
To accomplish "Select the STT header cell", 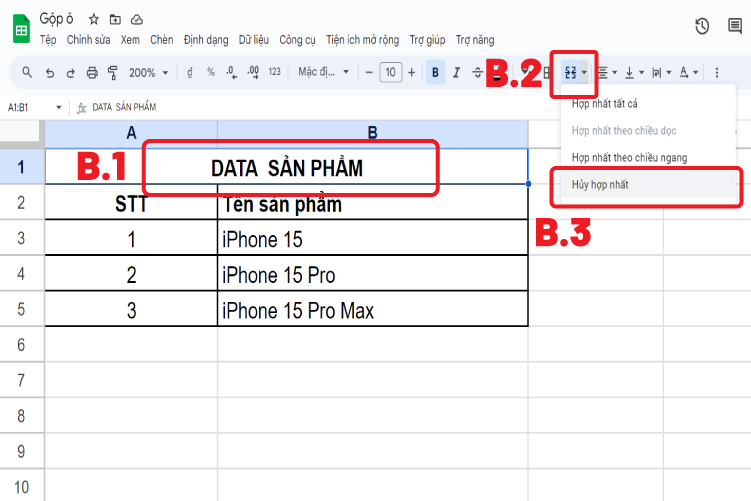I will tap(131, 203).
